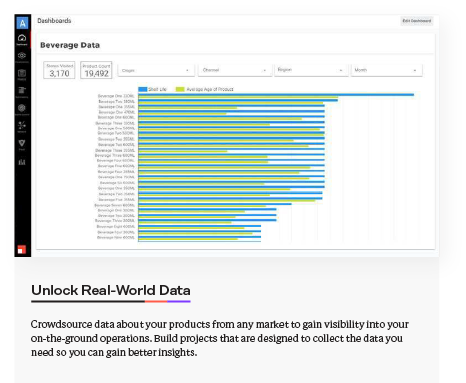Open the Dashboard gauge icon in sidebar
The height and width of the screenshot is (383, 466).
(x=22, y=38)
